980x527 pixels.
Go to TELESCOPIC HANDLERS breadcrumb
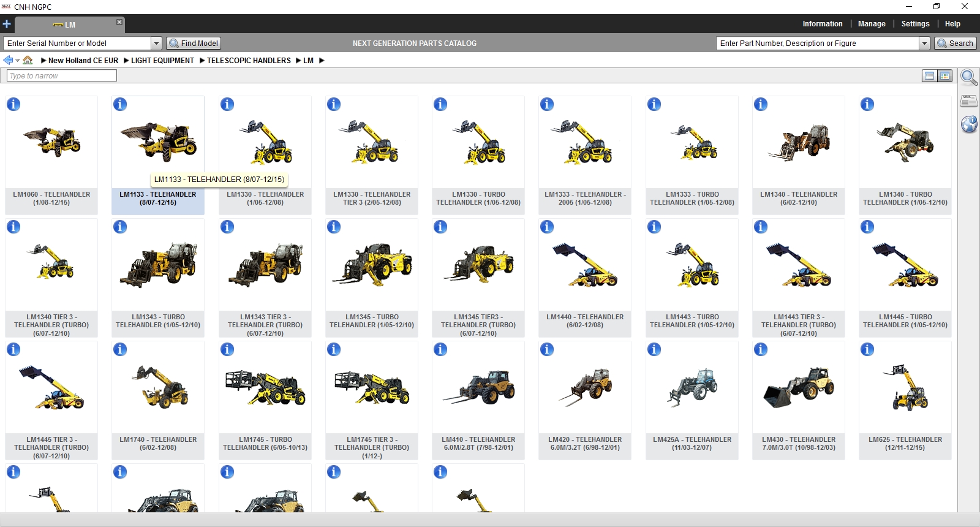pos(249,61)
